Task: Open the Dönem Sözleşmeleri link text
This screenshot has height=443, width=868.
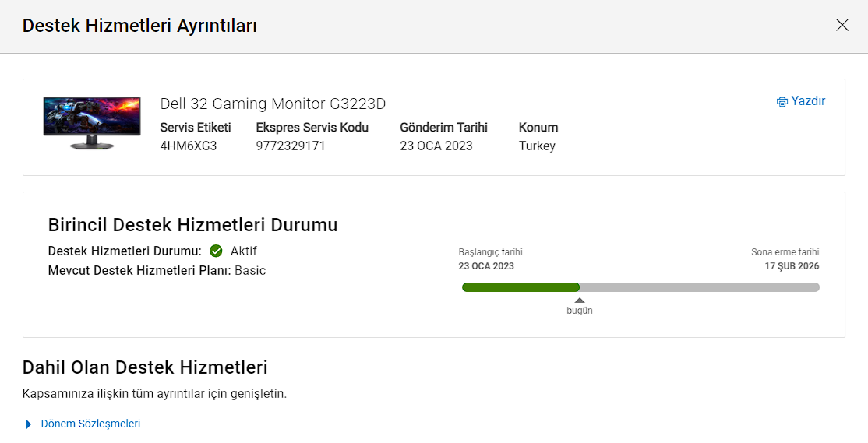Action: coord(90,424)
